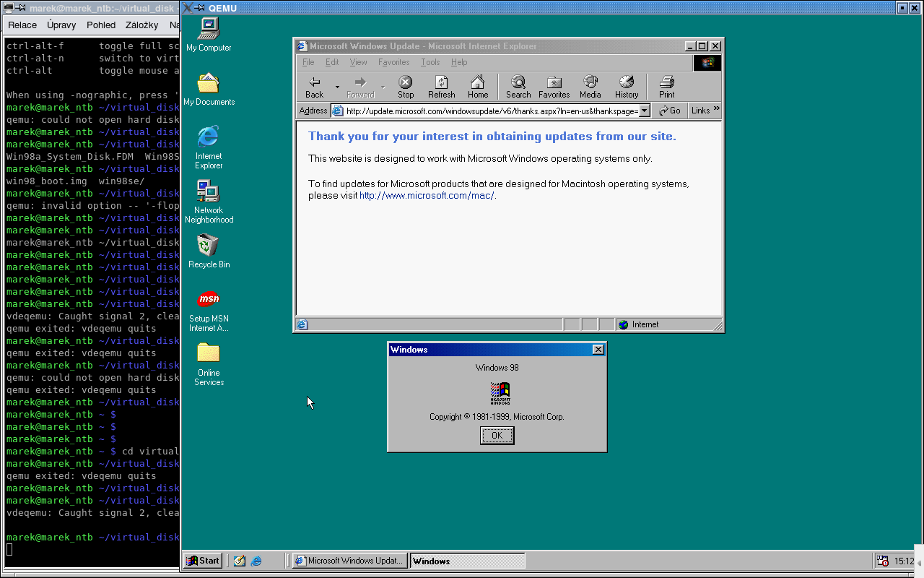924x578 pixels.
Task: Open the Search panel in Internet Explorer
Action: click(518, 87)
